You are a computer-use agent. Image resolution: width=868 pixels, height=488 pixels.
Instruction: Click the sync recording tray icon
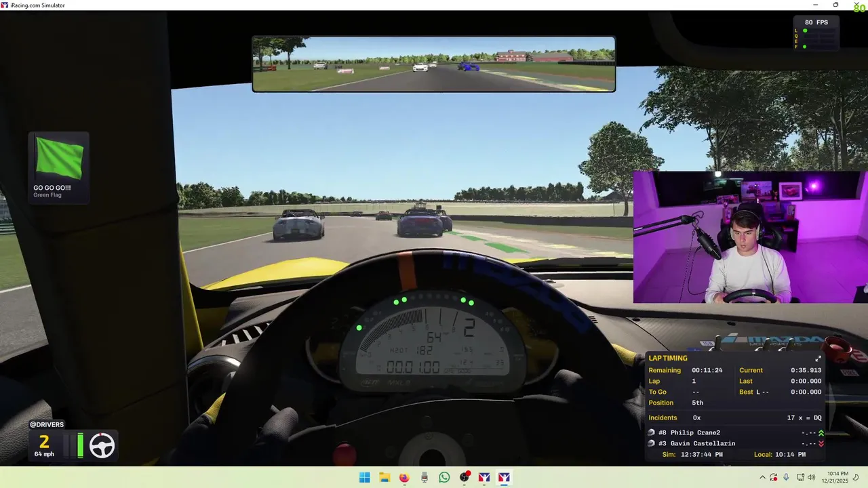pyautogui.click(x=774, y=477)
